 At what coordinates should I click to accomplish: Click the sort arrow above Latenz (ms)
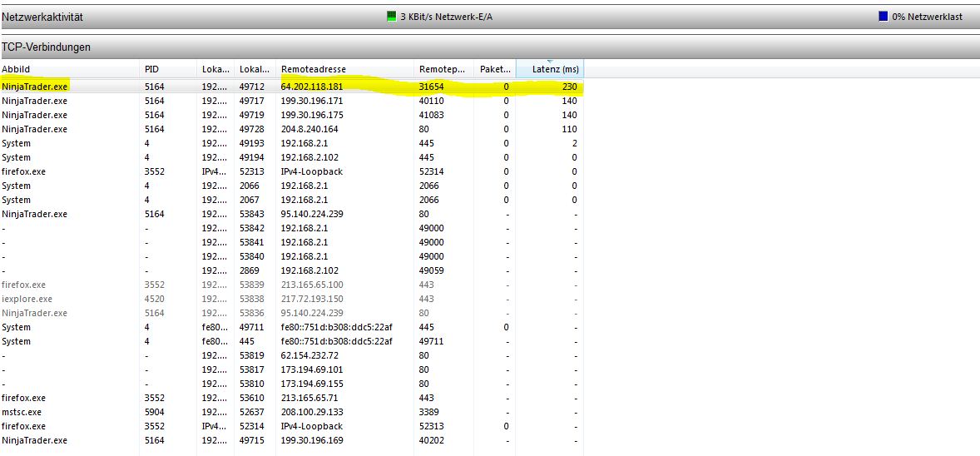(550, 62)
